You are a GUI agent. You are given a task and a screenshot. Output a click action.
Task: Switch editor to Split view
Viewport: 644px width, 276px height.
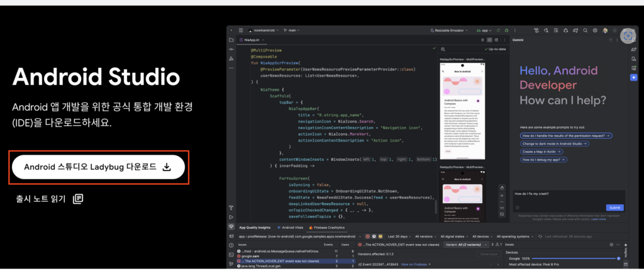coord(489,40)
